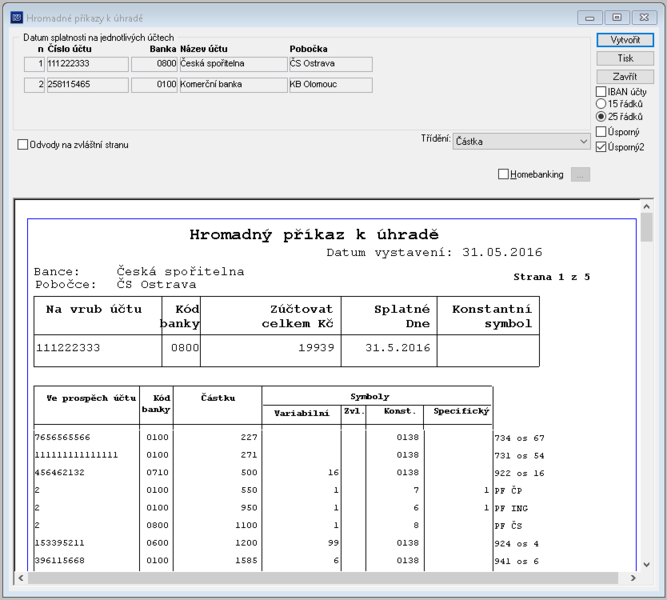Click the preview scroll up arrow
This screenshot has height=600, width=667.
[x=647, y=206]
